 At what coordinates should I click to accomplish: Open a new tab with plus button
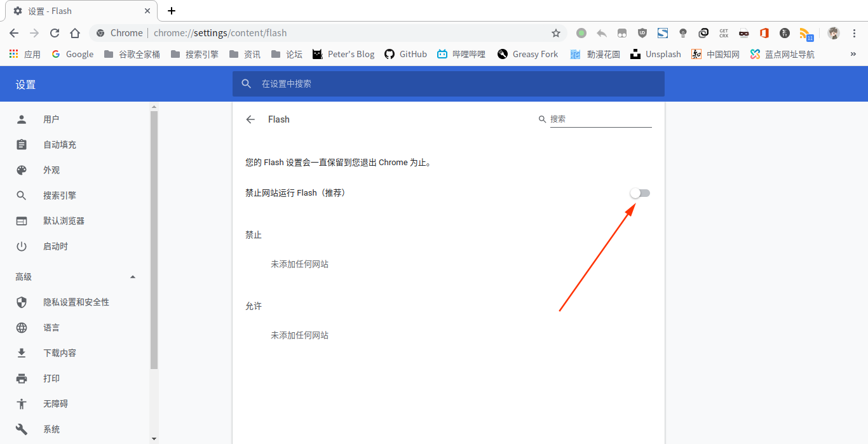172,11
